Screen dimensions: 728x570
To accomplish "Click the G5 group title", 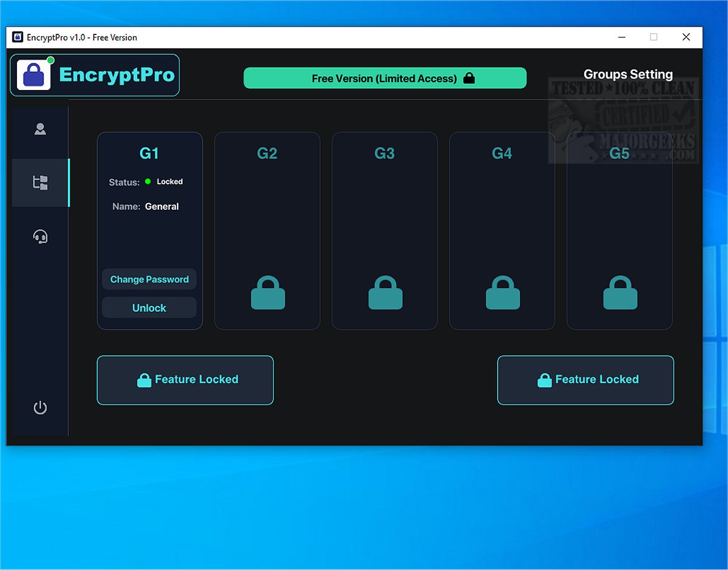I will point(619,154).
